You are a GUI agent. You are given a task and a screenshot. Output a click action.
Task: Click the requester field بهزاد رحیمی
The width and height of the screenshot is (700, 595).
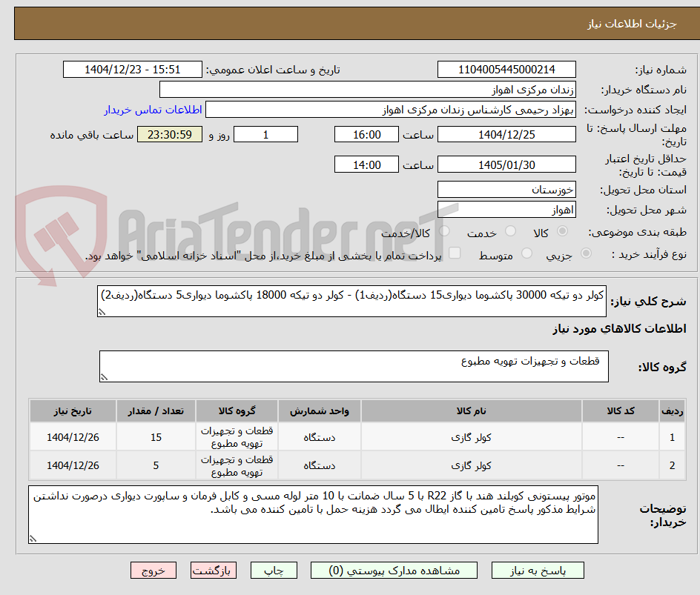[x=391, y=110]
